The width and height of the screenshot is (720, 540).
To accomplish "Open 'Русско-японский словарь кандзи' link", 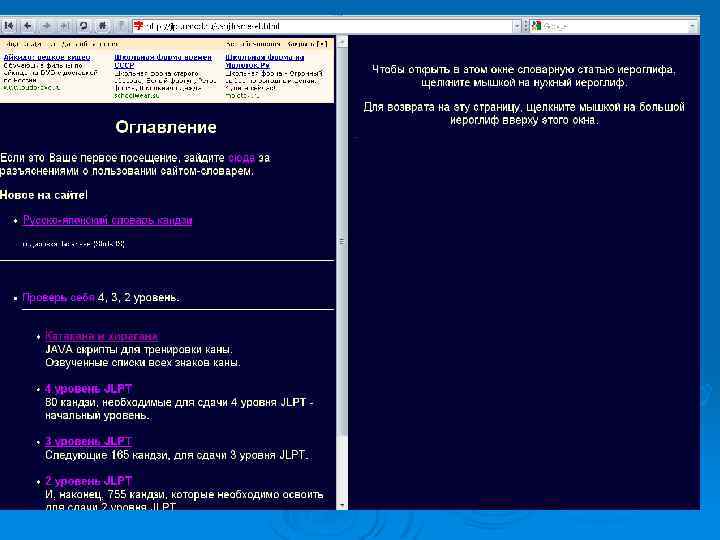I will click(x=107, y=220).
